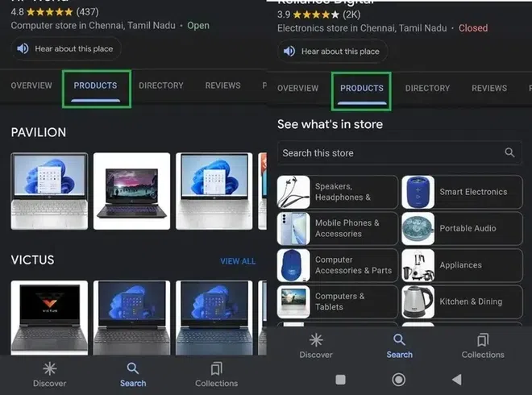The width and height of the screenshot is (532, 395).
Task: Open Mobile Phones & Accessories category
Action: [x=337, y=228]
